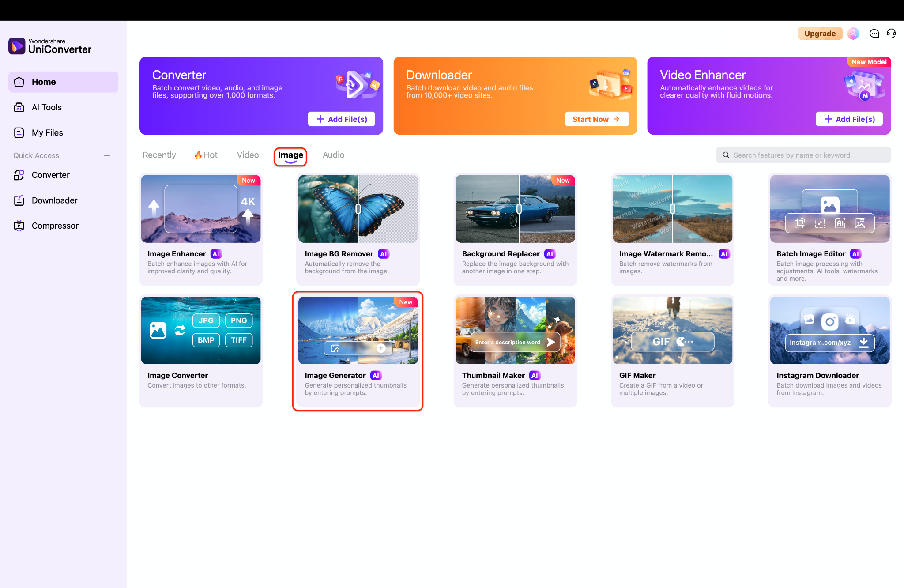Click the AI badge beside Image Watermark Remover
Viewport: 904px width, 588px height.
(724, 254)
